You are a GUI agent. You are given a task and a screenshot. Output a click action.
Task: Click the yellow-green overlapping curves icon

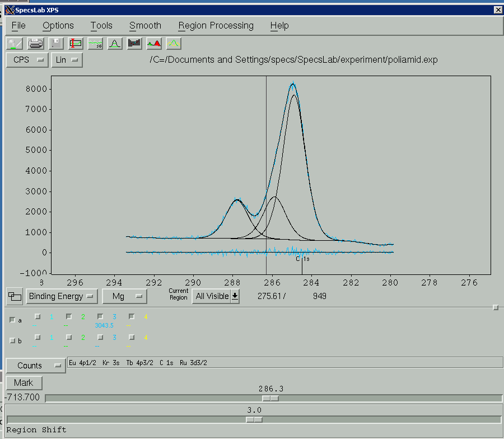[174, 43]
